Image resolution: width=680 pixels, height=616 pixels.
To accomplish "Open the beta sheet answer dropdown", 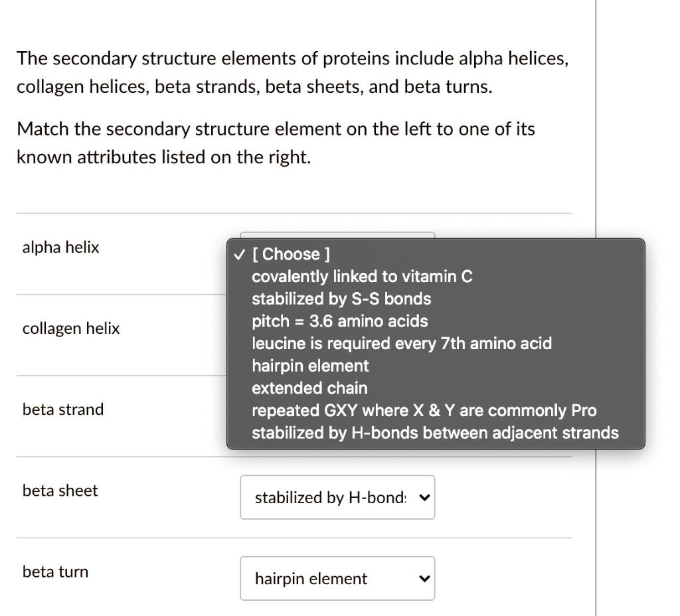I will click(337, 497).
